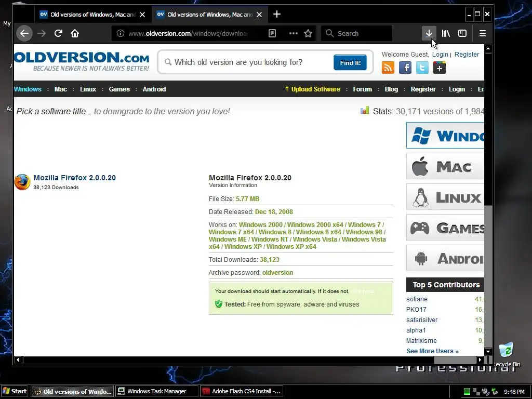532x399 pixels.
Task: Click the vertical scrollbar up arrow
Action: (488, 48)
